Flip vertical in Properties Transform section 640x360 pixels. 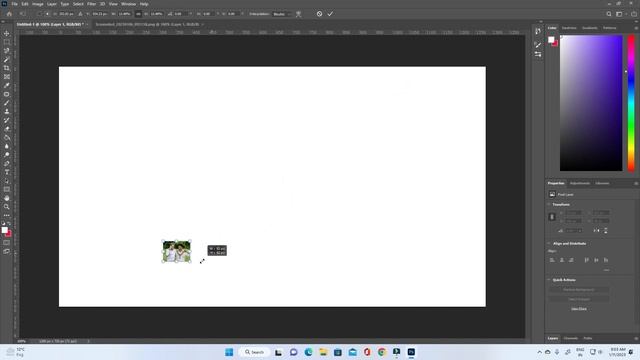(606, 231)
